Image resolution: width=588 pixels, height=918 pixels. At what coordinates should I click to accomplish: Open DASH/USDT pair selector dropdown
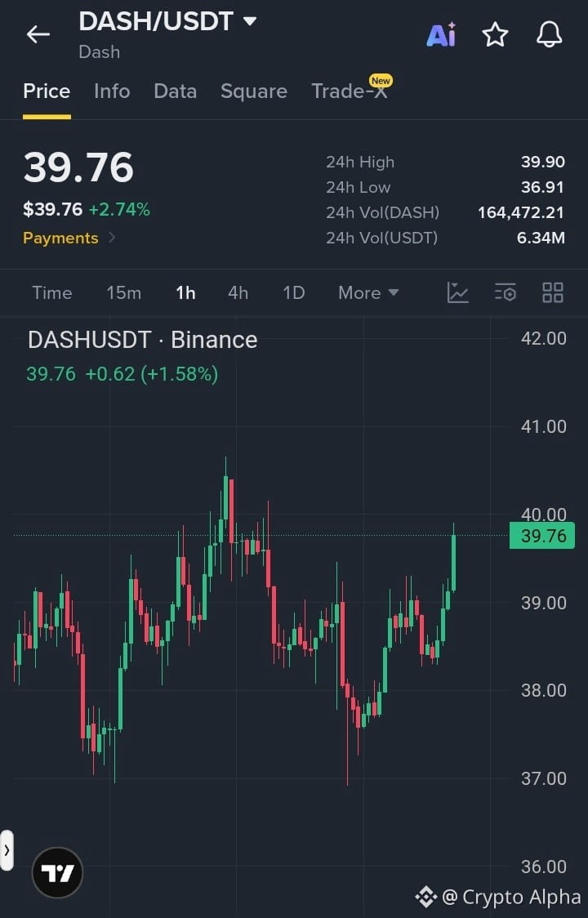[168, 22]
